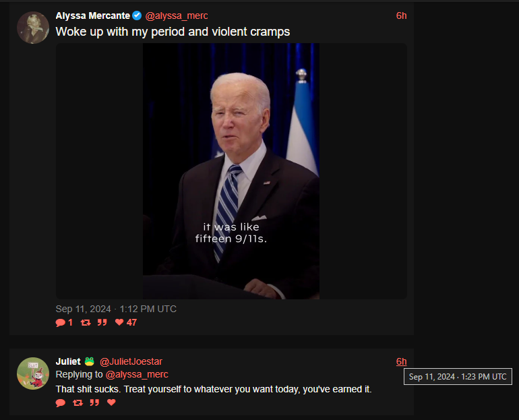
Task: Open the @JulietJoestar handle link
Action: tap(131, 361)
